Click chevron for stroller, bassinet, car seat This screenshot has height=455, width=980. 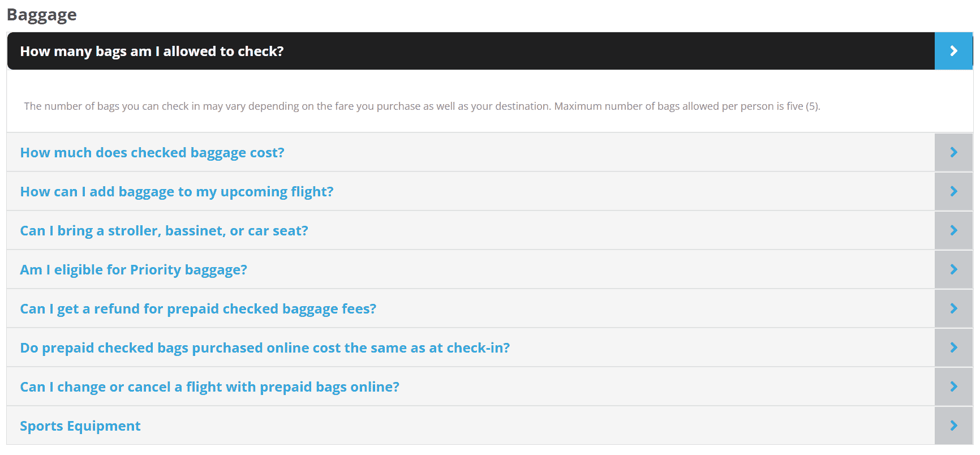pos(953,230)
